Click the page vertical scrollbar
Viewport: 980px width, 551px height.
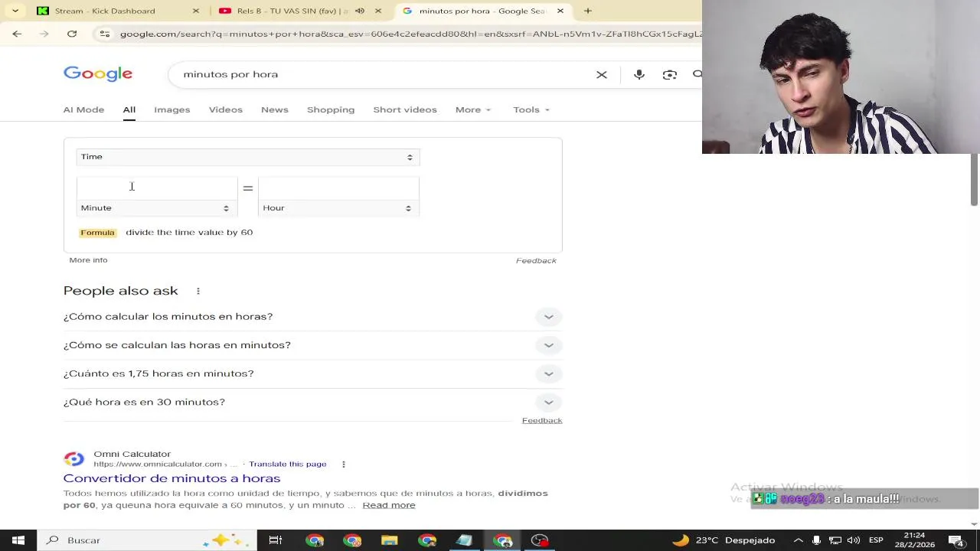coord(974,179)
